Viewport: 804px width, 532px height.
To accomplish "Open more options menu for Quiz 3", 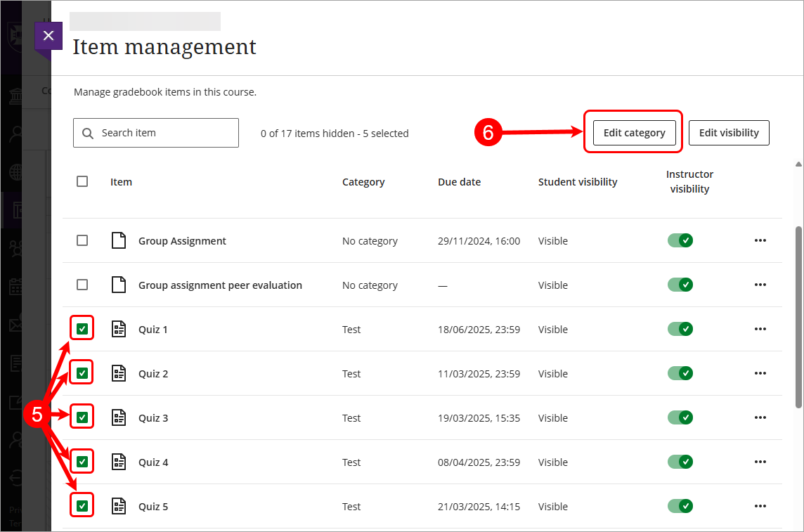I will (760, 417).
